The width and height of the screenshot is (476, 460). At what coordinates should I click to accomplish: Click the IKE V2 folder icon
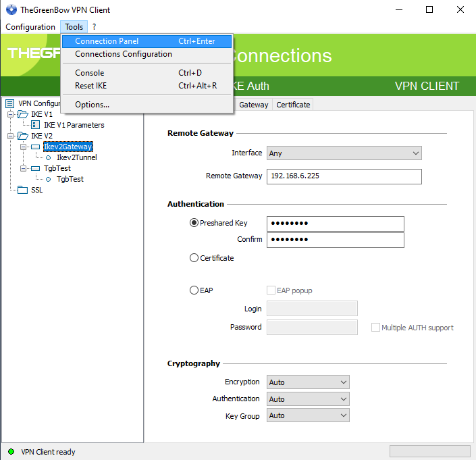point(23,136)
